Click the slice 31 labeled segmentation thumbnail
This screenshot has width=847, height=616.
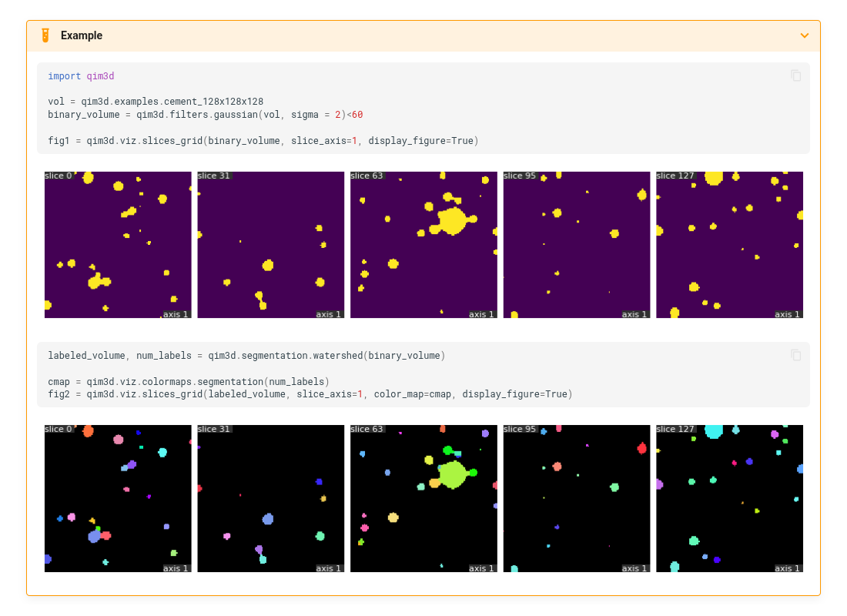click(x=270, y=497)
